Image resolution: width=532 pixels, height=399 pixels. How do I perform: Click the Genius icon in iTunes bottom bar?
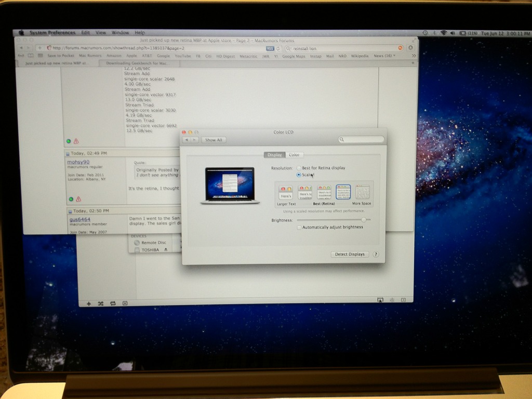point(392,300)
